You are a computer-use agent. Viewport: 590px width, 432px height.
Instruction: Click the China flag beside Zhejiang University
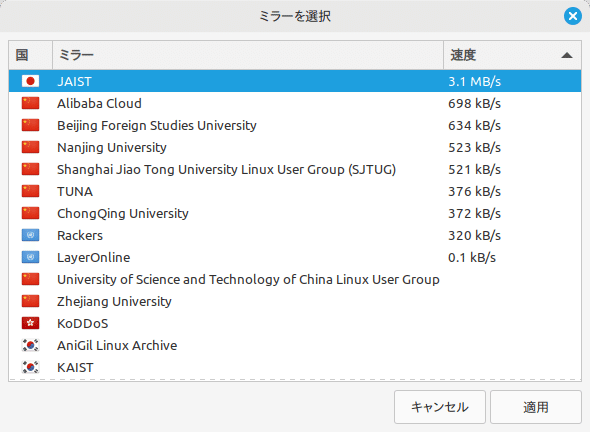pyautogui.click(x=30, y=301)
